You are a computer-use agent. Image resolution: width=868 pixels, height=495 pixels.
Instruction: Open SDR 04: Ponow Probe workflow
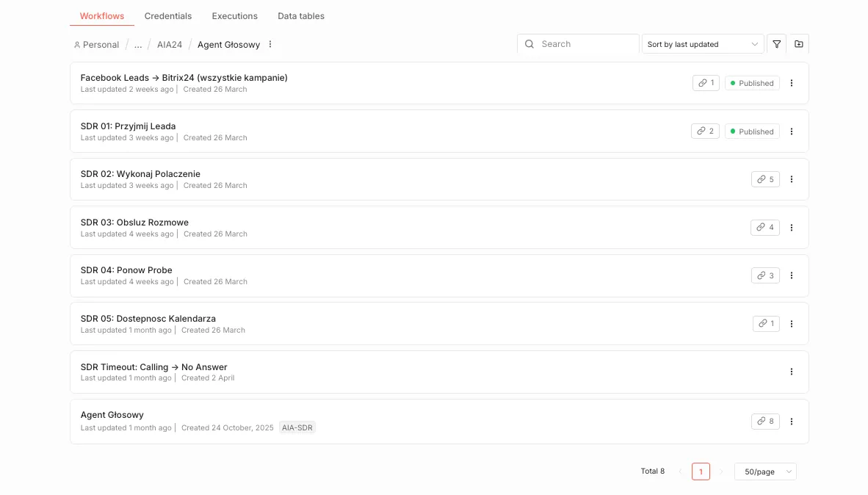126,270
